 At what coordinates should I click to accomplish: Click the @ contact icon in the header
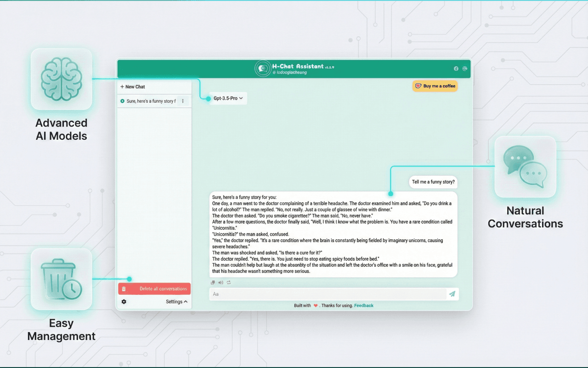point(465,69)
